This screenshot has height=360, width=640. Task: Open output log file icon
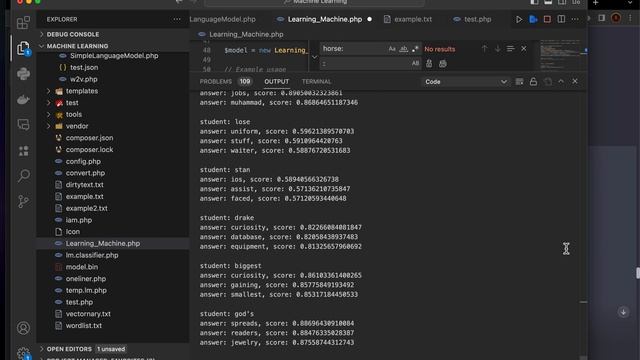click(x=548, y=82)
